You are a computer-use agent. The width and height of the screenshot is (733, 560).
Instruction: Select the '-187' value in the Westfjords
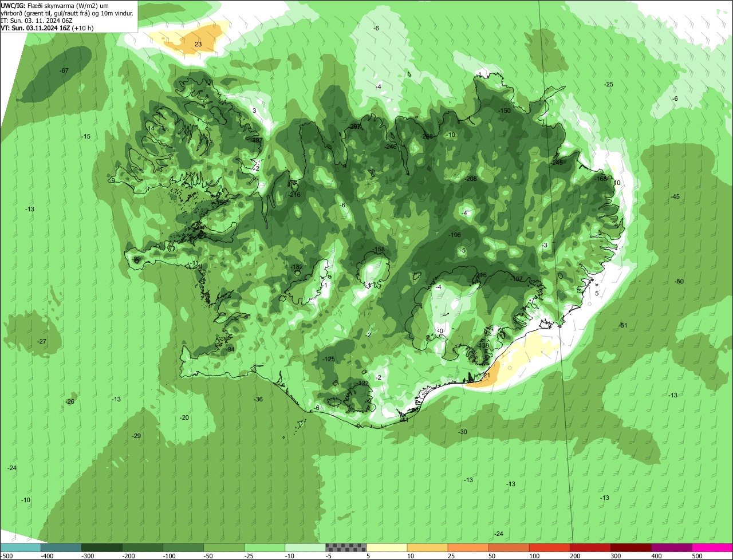(256, 140)
